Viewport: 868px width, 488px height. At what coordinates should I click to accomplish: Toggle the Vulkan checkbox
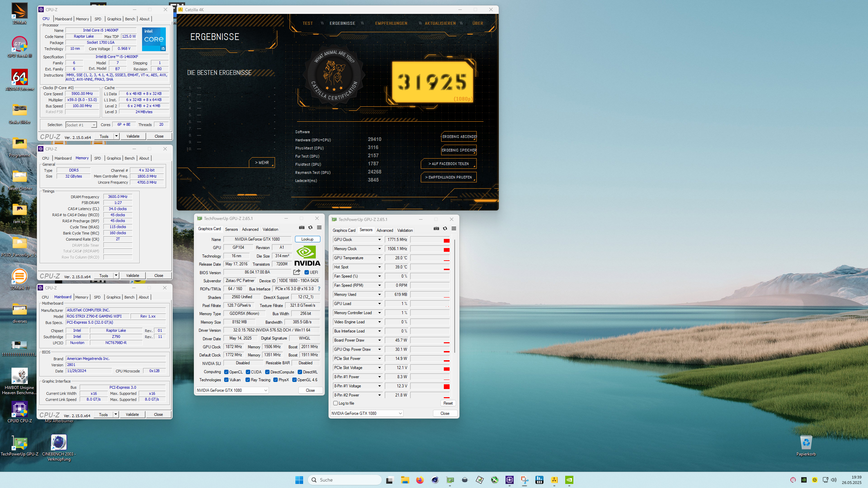pyautogui.click(x=226, y=380)
